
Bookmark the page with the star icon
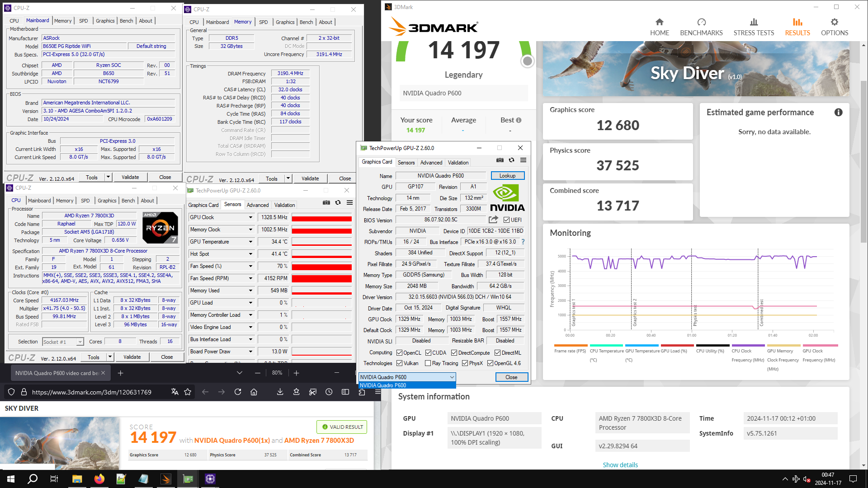pos(188,392)
